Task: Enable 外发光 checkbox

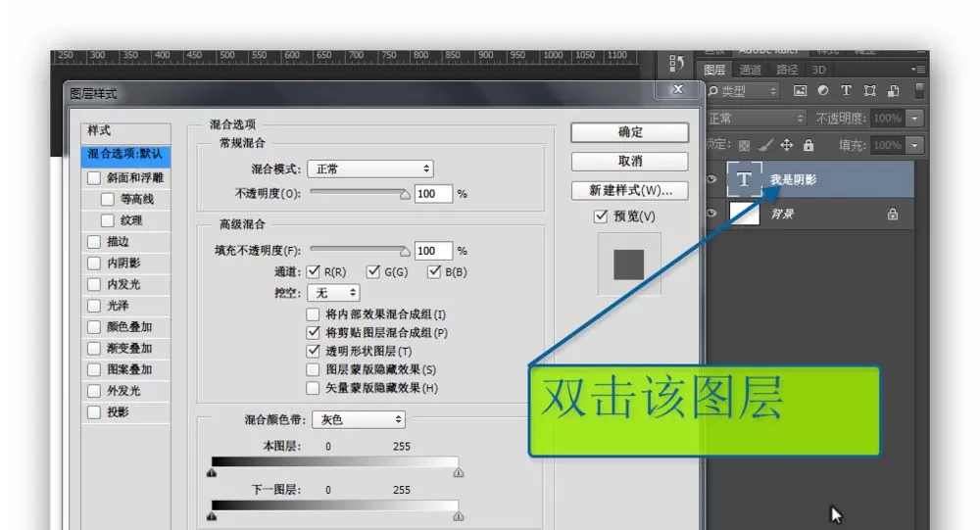Action: pos(94,391)
